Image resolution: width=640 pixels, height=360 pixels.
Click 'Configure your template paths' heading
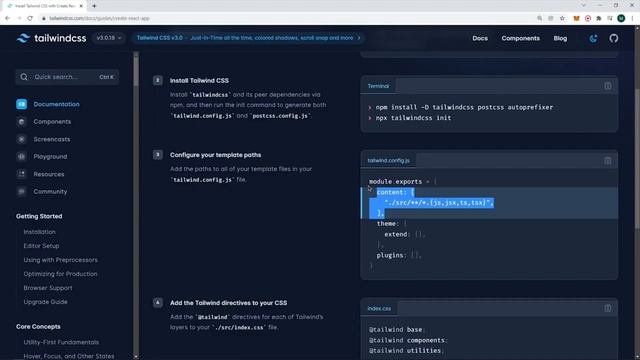216,155
